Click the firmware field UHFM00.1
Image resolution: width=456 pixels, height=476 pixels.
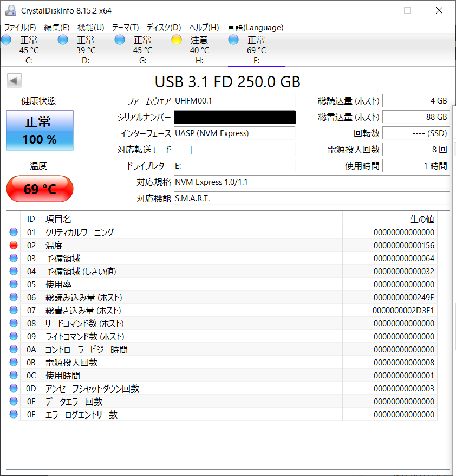click(234, 101)
